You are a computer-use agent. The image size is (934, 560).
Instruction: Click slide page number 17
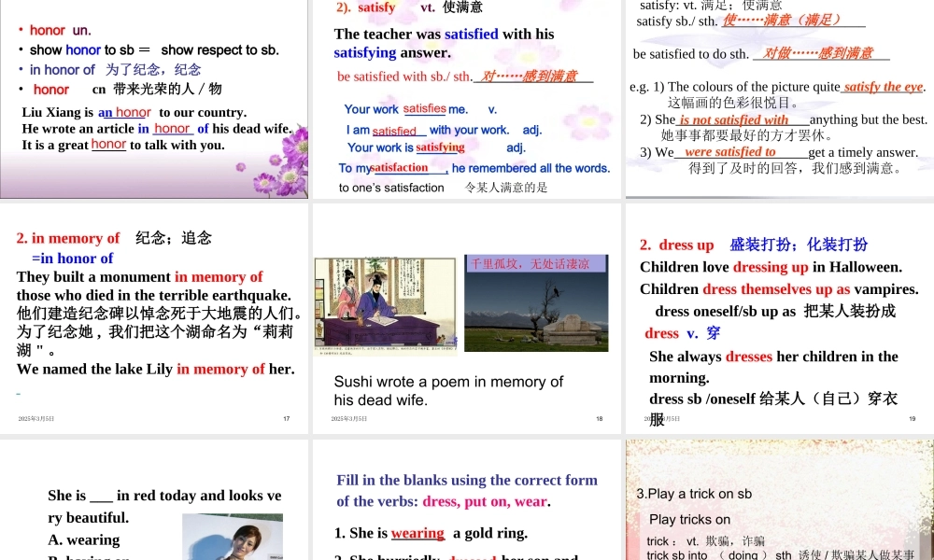[x=287, y=419]
